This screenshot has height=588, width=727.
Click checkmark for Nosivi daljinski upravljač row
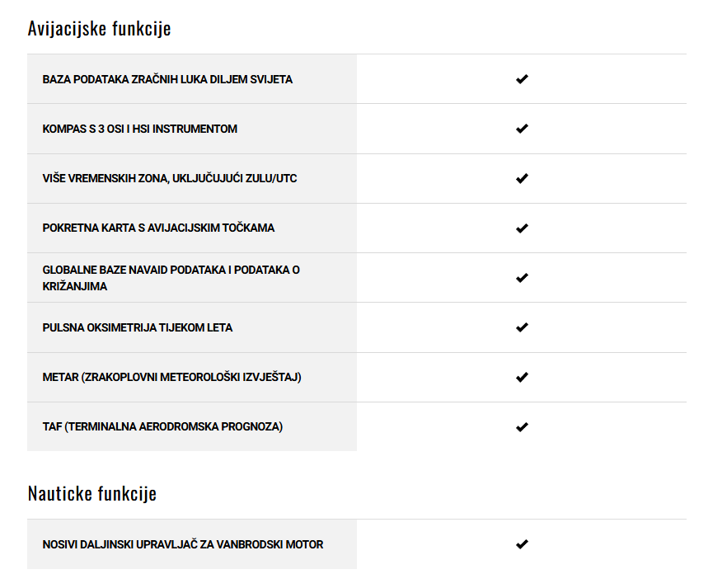(522, 544)
